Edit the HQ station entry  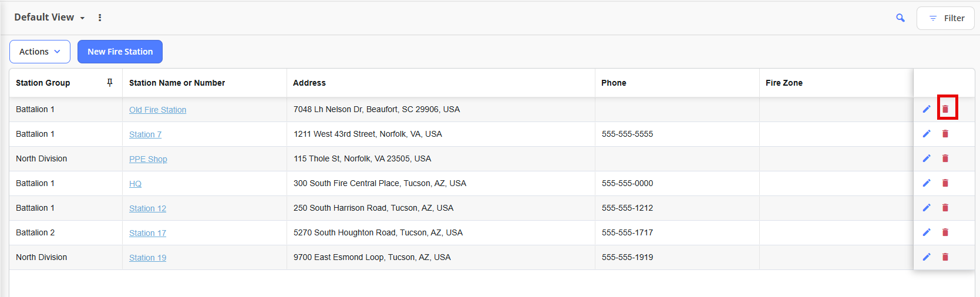pyautogui.click(x=927, y=183)
